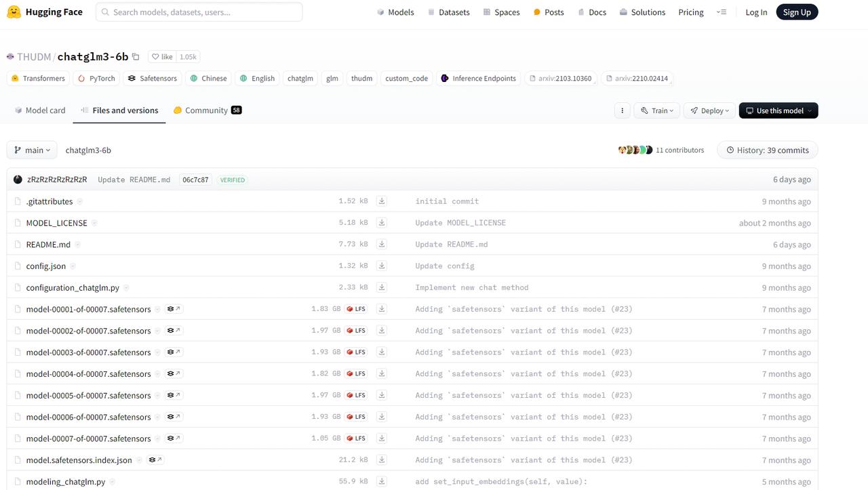Screen dimensions: 868x490
Task: Open safetensors viewer for model-00003-of-00007
Action: pos(174,352)
